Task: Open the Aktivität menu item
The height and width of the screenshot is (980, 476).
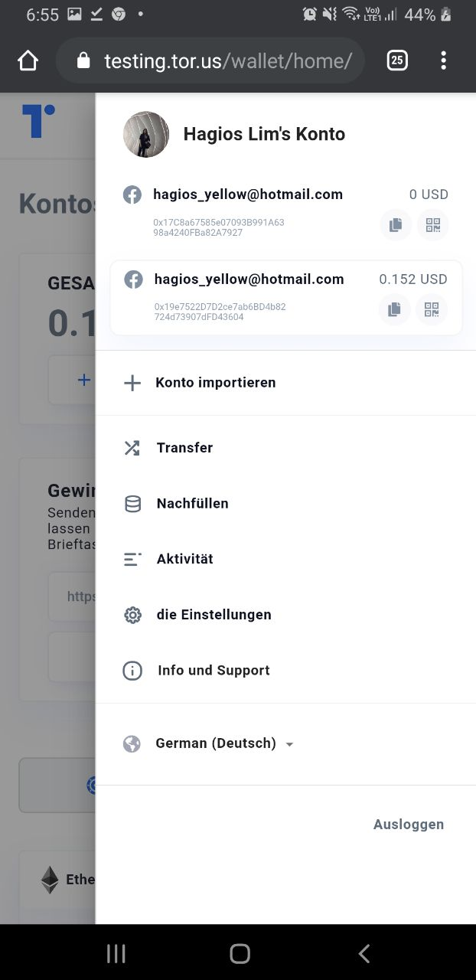Action: [x=184, y=560]
